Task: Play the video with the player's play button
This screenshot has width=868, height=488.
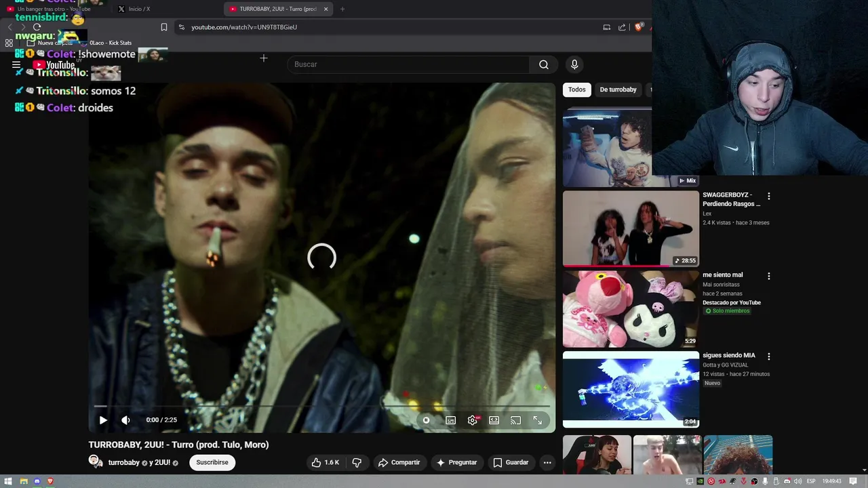Action: pyautogui.click(x=103, y=420)
